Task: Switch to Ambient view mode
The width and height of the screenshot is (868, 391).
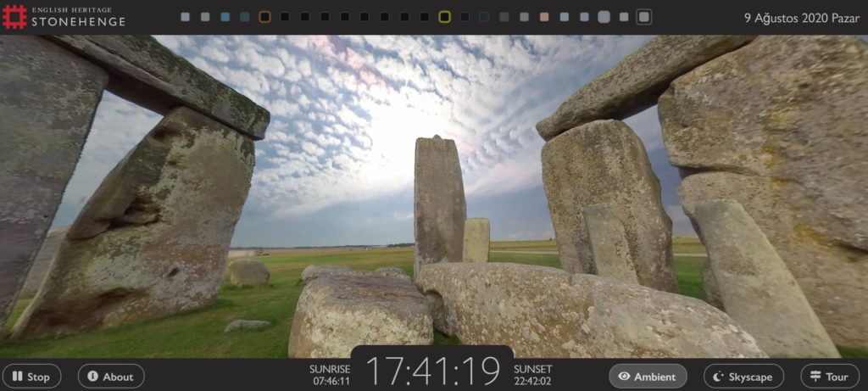Action: click(x=648, y=377)
